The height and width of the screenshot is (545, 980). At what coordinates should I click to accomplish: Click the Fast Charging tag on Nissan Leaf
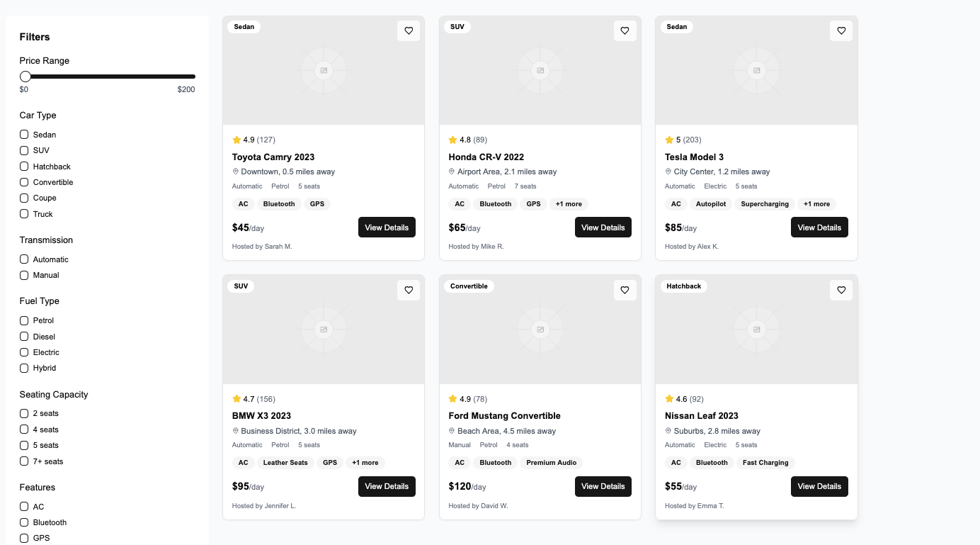(x=765, y=463)
